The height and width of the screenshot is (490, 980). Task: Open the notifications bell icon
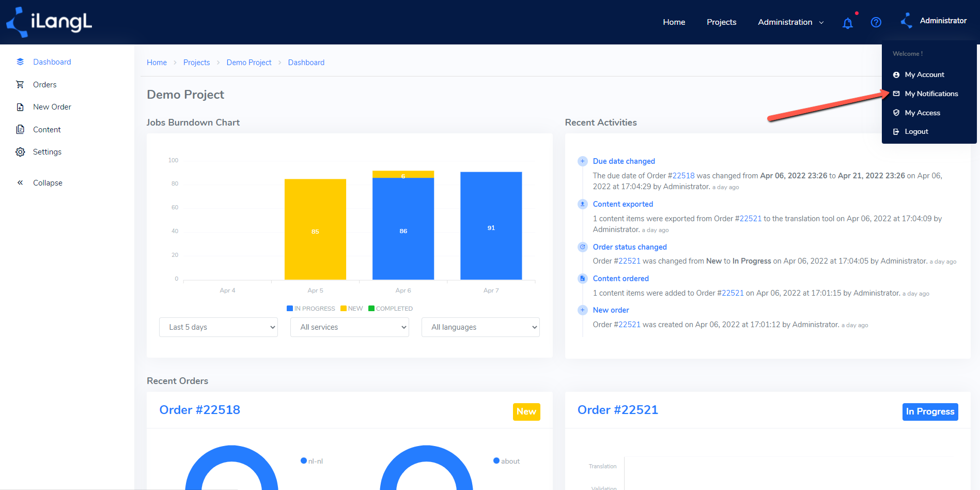pyautogui.click(x=847, y=23)
